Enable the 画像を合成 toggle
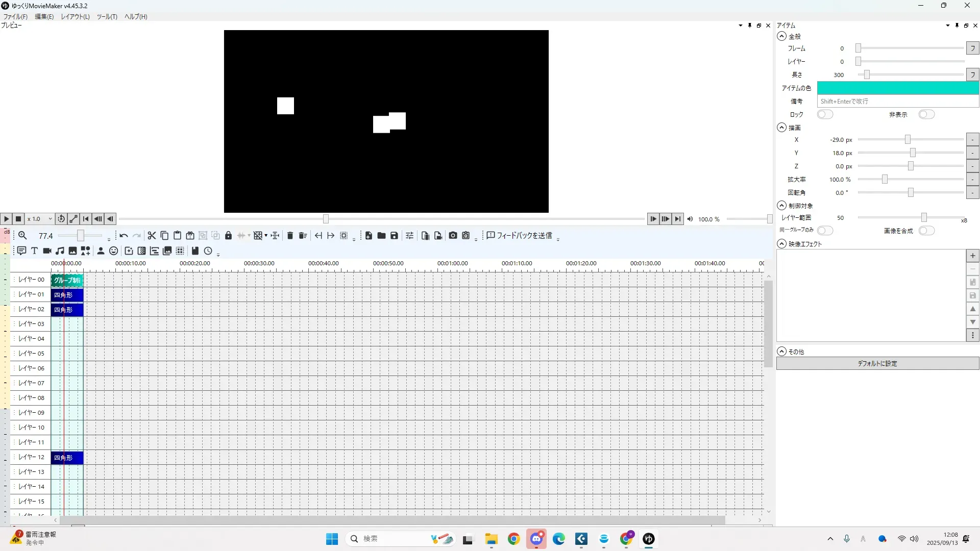 click(x=926, y=231)
